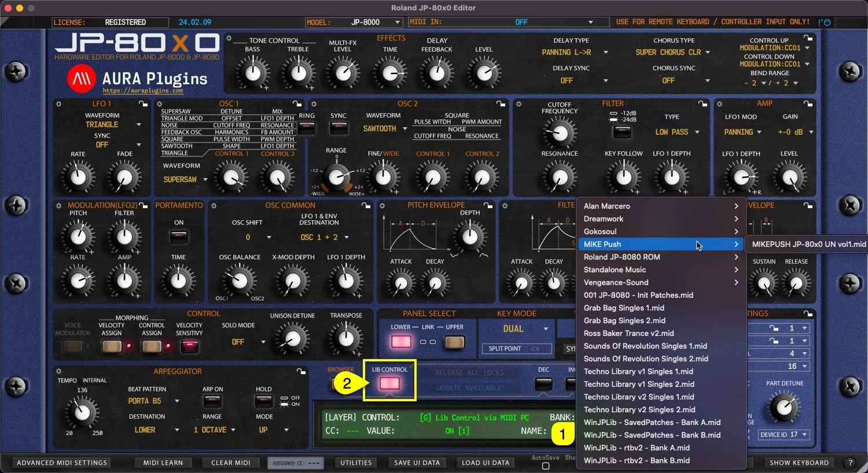Open filter type LOW PASS dropdown

[x=677, y=132]
